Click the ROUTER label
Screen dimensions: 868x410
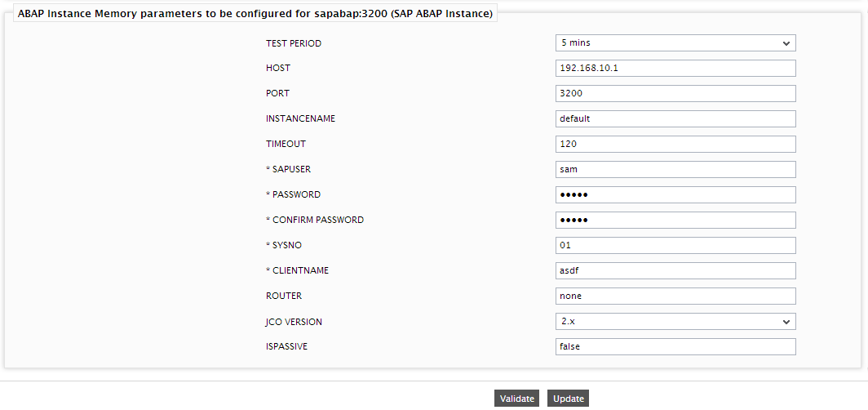click(284, 296)
